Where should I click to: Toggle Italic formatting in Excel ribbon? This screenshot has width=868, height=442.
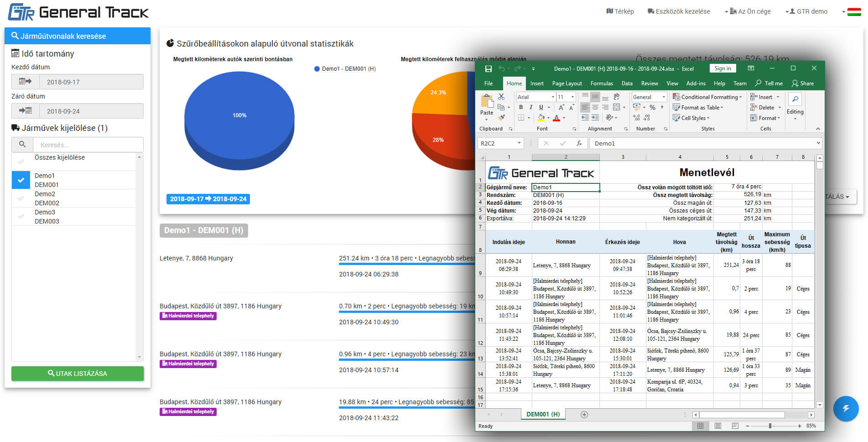[531, 107]
